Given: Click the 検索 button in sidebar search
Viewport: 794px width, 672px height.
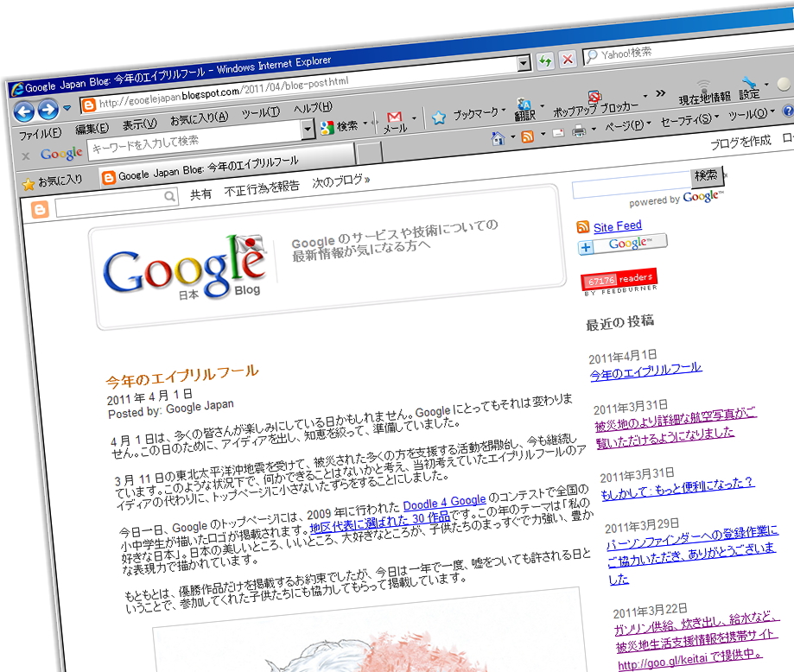Looking at the screenshot, I should click(706, 176).
